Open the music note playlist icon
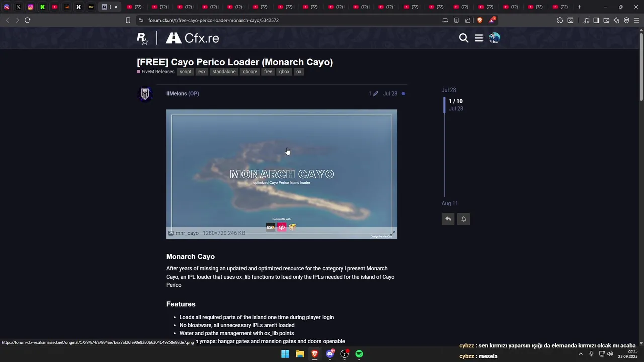The image size is (644, 362). pos(586,20)
